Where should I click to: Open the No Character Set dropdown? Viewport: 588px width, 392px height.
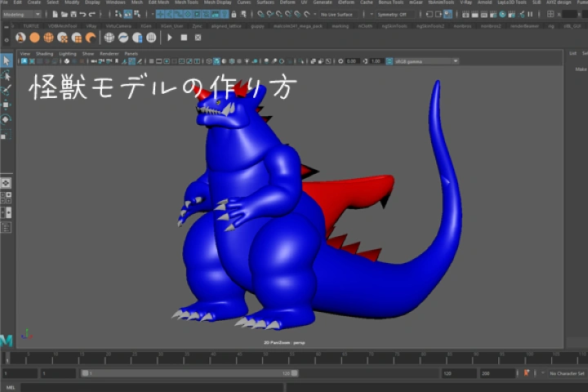(x=567, y=373)
